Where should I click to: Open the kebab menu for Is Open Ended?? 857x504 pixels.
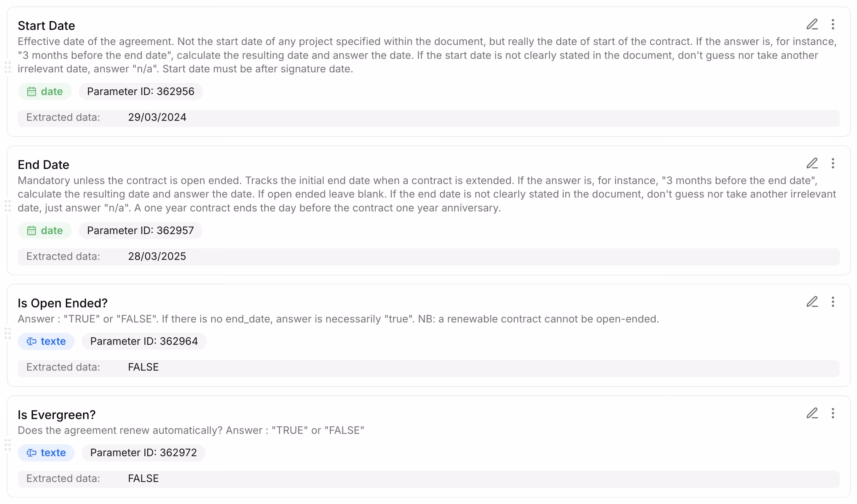833,302
